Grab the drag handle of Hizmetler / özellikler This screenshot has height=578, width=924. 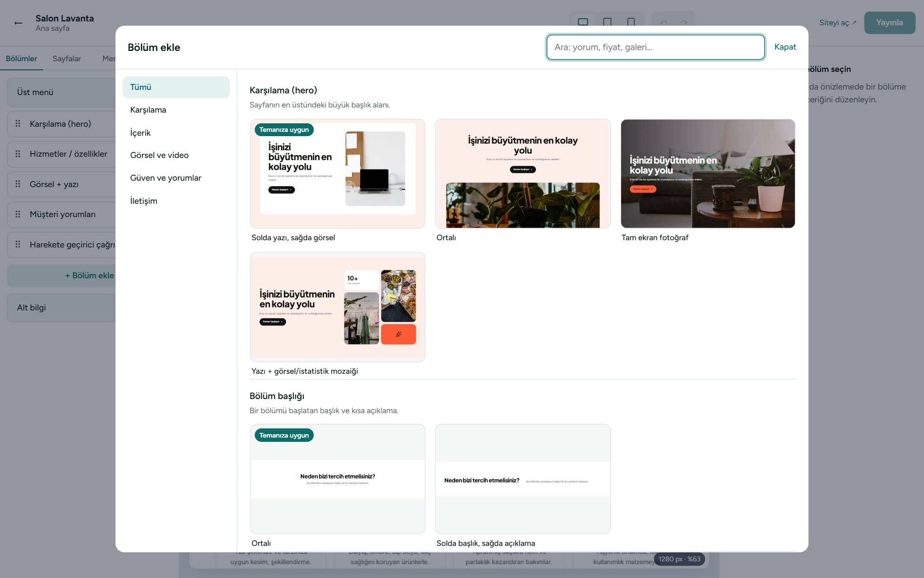18,154
